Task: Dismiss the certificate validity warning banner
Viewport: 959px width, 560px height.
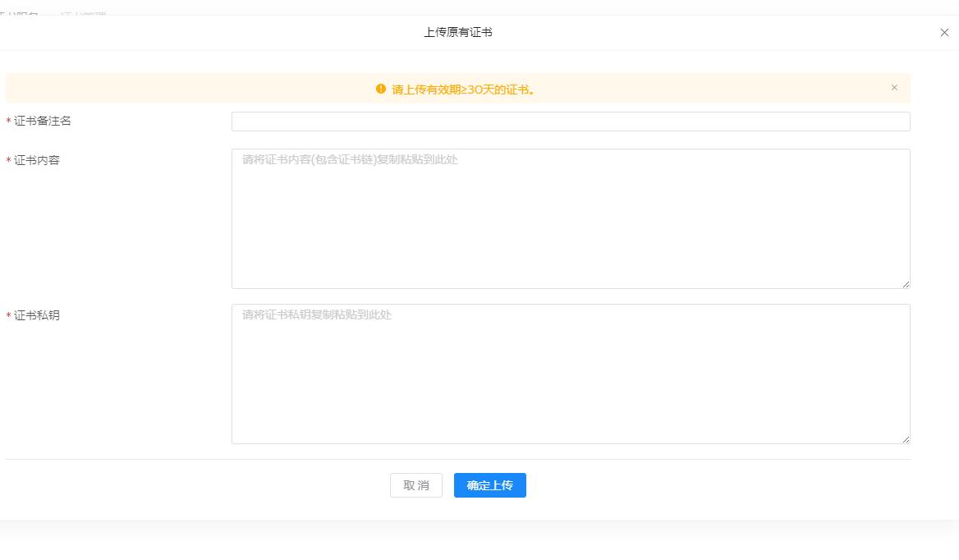Action: [894, 87]
